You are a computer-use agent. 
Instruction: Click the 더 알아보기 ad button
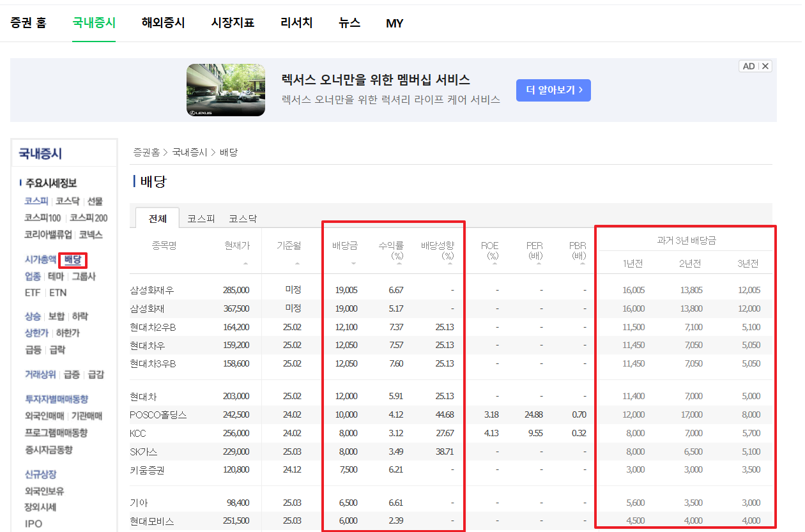pyautogui.click(x=553, y=90)
